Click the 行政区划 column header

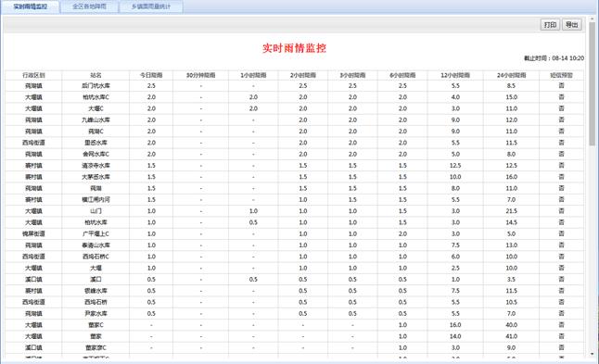pos(33,75)
